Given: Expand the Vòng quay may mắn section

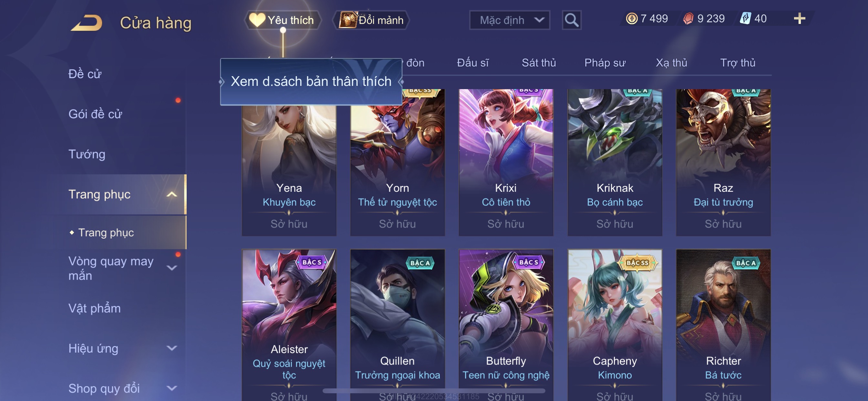Looking at the screenshot, I should 172,268.
